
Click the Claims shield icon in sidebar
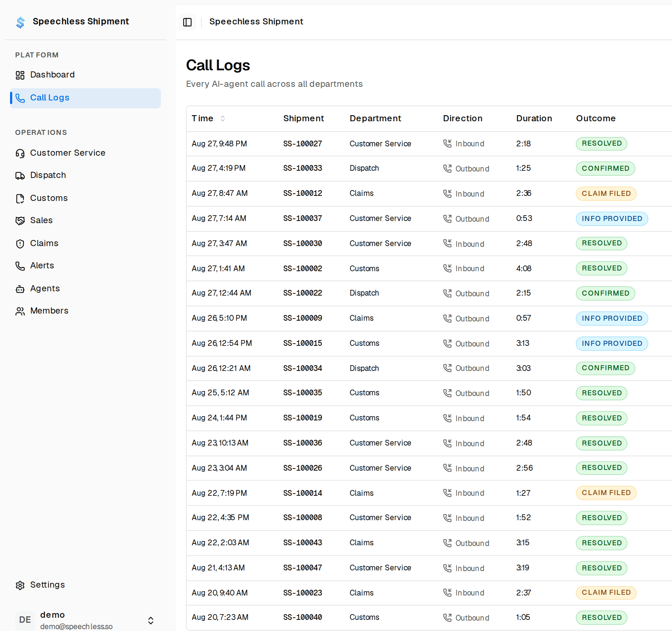[20, 244]
